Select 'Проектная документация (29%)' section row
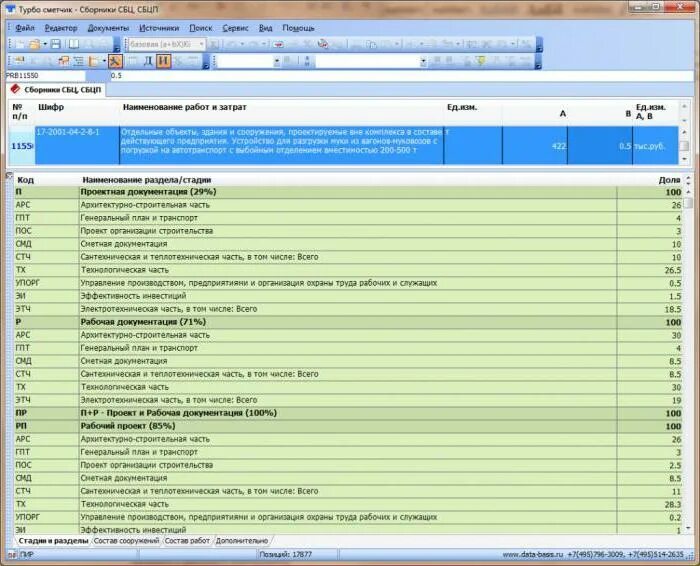 (348, 192)
